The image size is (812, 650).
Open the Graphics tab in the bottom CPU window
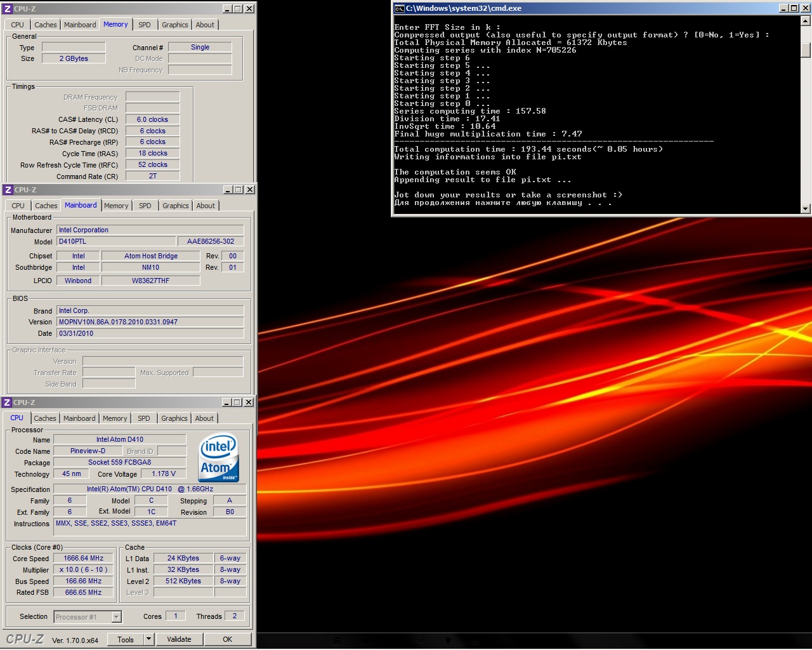(174, 418)
